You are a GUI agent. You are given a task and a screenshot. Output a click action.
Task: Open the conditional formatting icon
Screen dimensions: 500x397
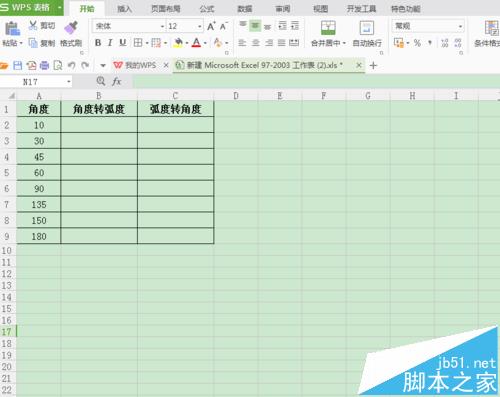pyautogui.click(x=492, y=28)
